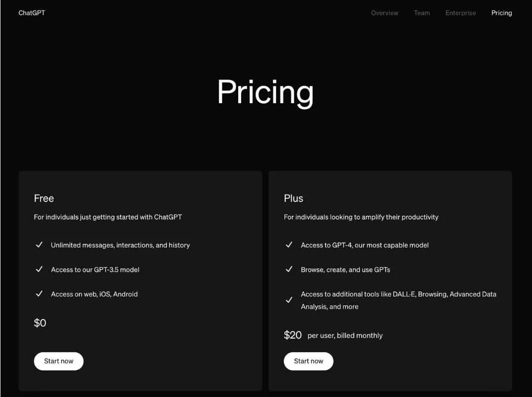Click the checkmark next to GPT-4 access
The width and height of the screenshot is (532, 397).
coord(289,245)
